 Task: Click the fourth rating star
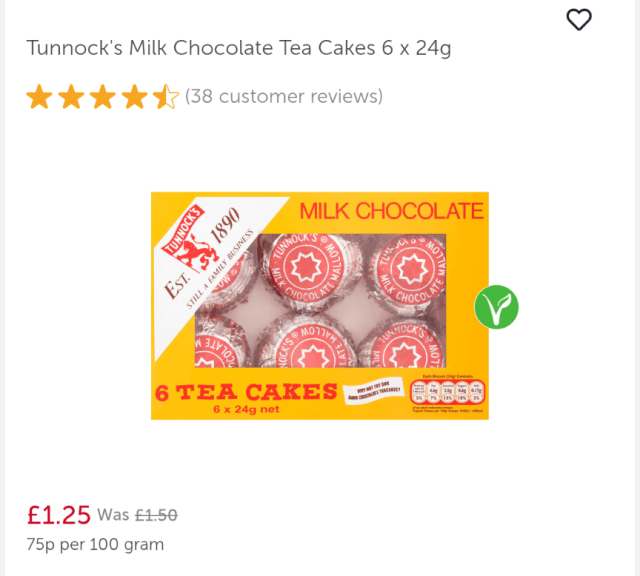tap(134, 97)
